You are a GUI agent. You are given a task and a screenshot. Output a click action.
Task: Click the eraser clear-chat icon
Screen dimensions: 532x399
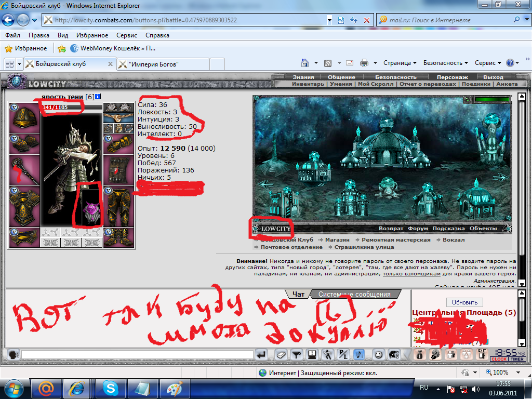(281, 355)
